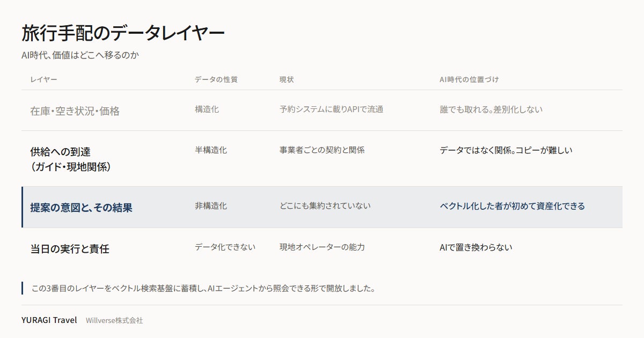This screenshot has height=338, width=644.
Task: Click the データの性質 column header
Action: [x=216, y=79]
